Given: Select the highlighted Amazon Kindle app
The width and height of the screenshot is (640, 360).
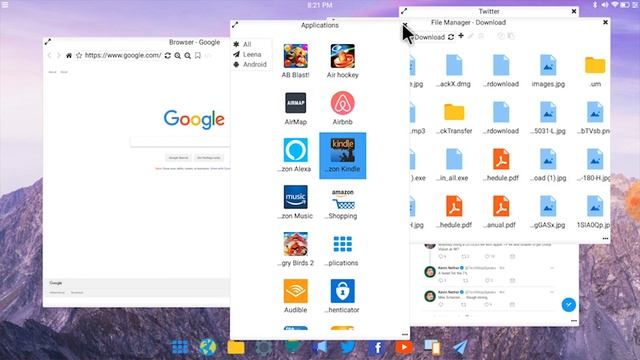Looking at the screenshot, I should tap(342, 156).
